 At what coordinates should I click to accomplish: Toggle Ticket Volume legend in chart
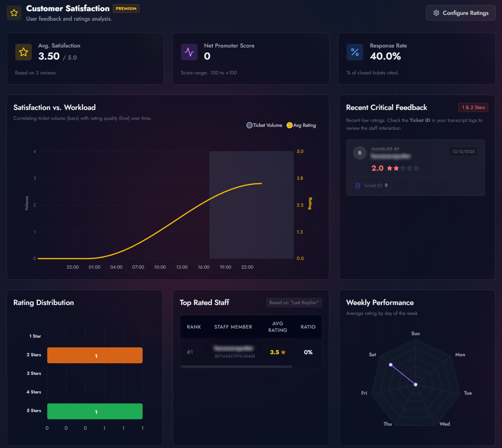(264, 125)
